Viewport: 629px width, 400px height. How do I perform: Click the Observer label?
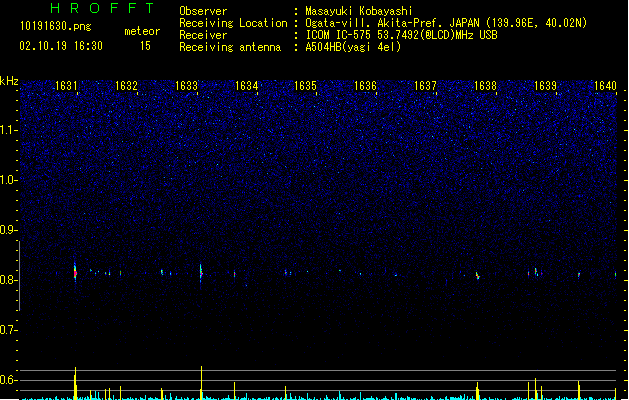(203, 11)
